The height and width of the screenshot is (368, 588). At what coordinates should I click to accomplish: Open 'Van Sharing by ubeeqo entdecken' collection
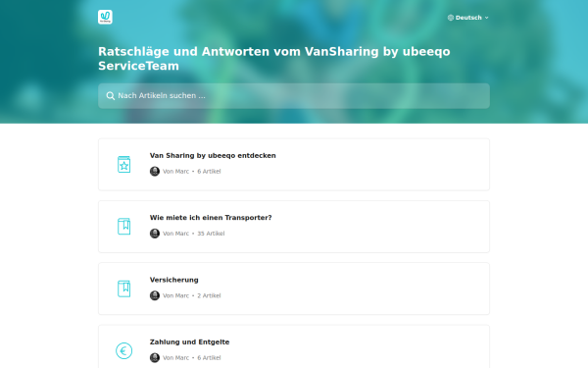pyautogui.click(x=294, y=165)
